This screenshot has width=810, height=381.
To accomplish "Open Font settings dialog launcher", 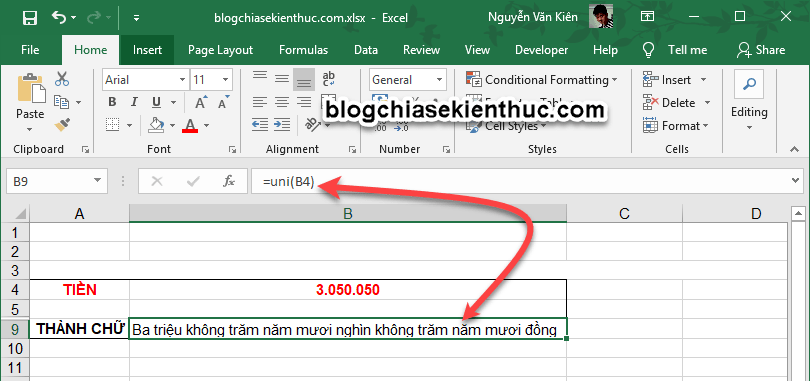I will tap(232, 149).
